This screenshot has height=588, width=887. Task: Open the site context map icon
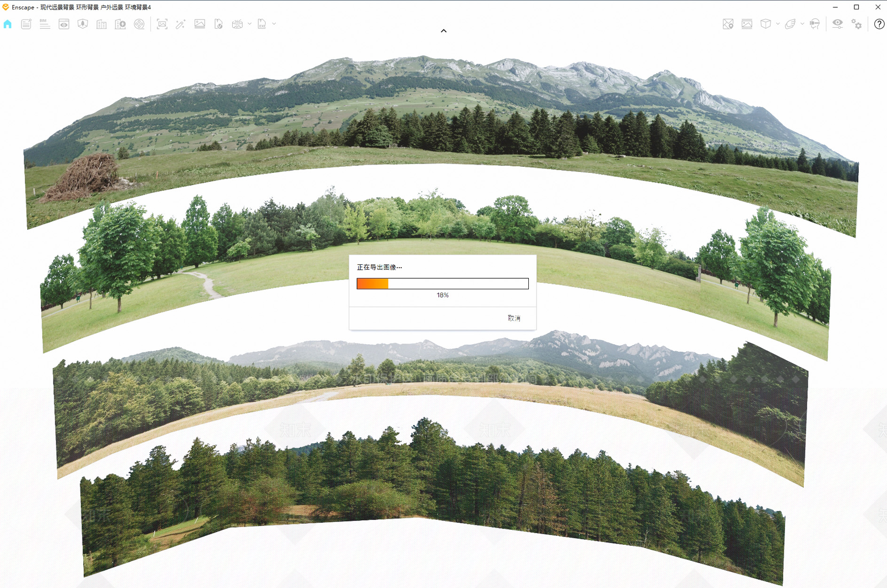(83, 24)
